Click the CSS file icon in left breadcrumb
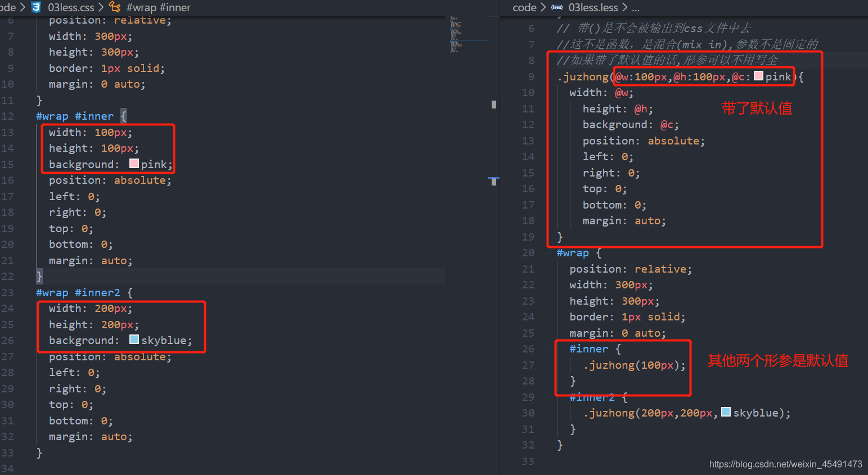This screenshot has width=868, height=475. tap(37, 7)
